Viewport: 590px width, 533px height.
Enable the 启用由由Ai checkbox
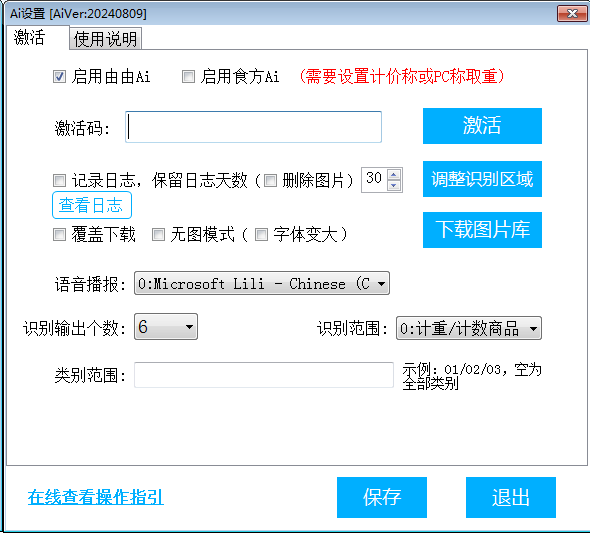(x=59, y=77)
